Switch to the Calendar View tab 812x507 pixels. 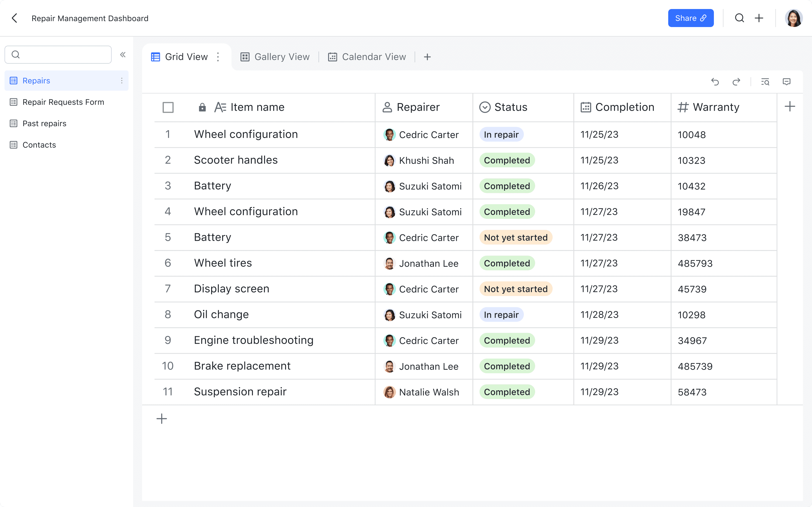point(367,57)
